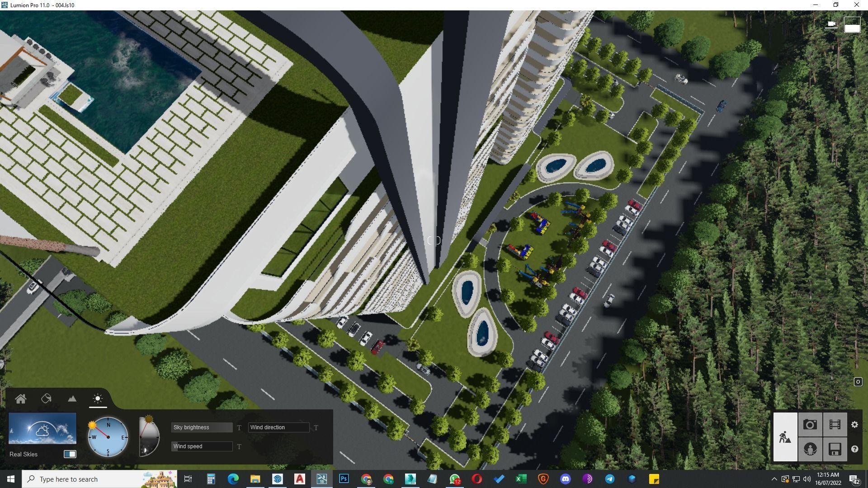Screen dimensions: 868x488
Task: Adjust sun height on the half dial
Action: pyautogui.click(x=149, y=436)
